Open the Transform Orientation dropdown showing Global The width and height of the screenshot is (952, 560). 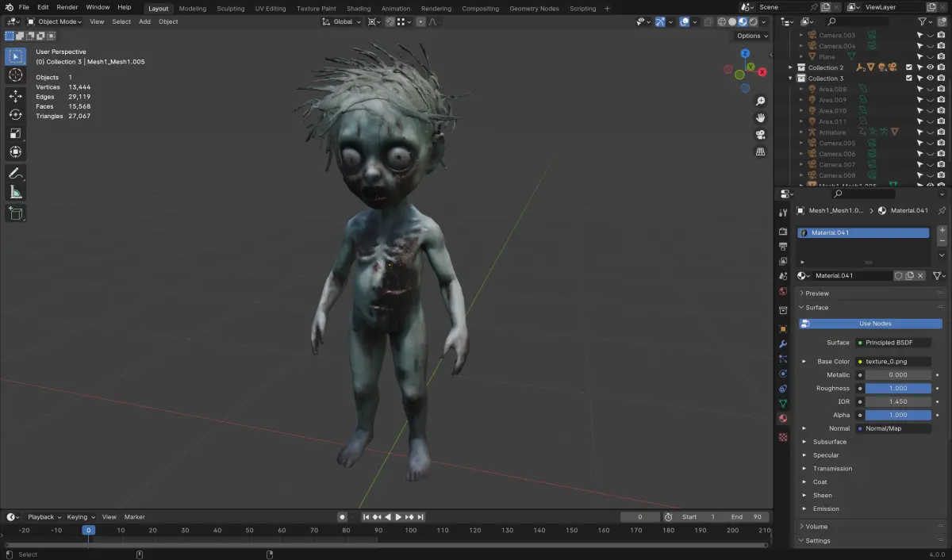click(341, 21)
